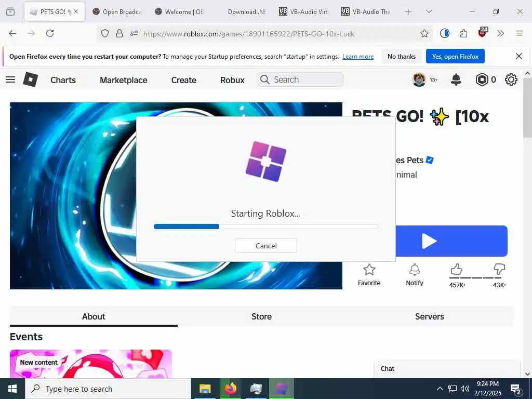Switch to the Welcome | OBS tab
This screenshot has width=532, height=399.
(180, 11)
